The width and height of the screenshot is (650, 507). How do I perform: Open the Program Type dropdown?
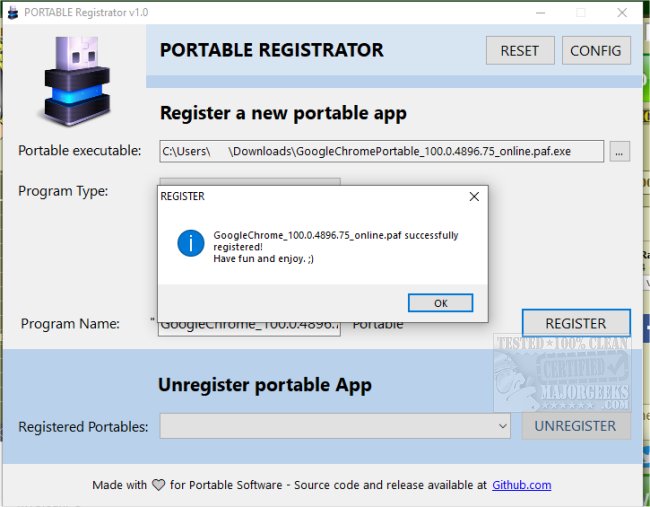tap(250, 182)
